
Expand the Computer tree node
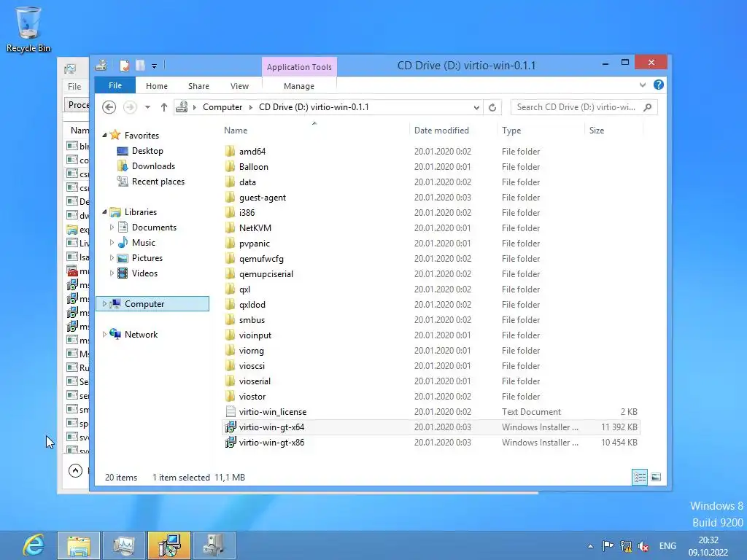(x=104, y=304)
